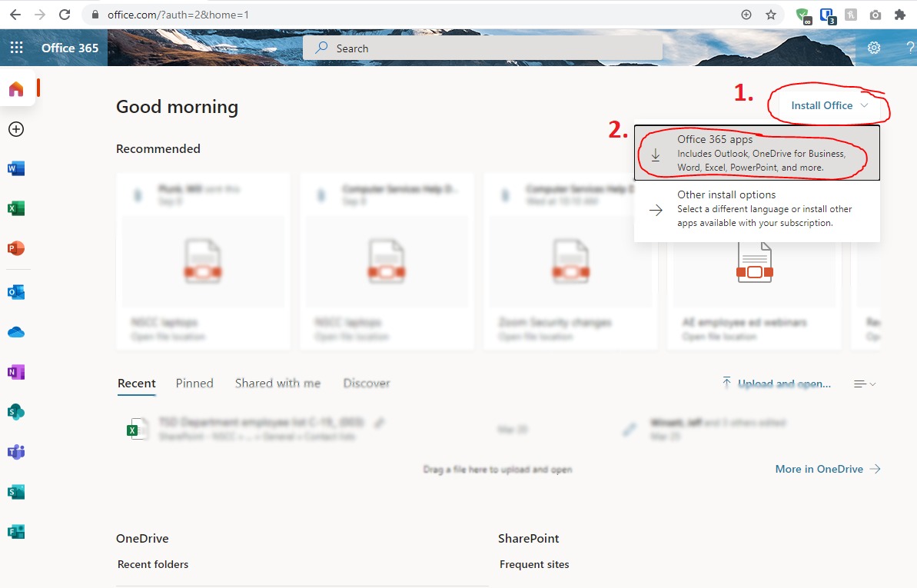Open Microsoft Forms from the left rail
917x588 pixels.
[16, 532]
